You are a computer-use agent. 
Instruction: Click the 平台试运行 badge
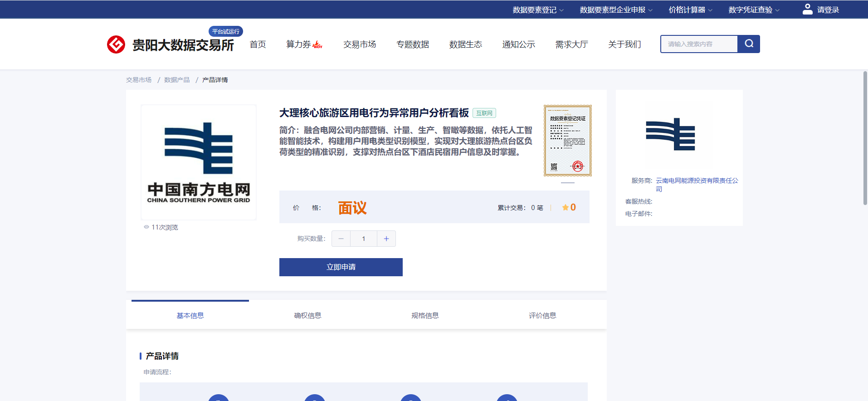[x=226, y=31]
